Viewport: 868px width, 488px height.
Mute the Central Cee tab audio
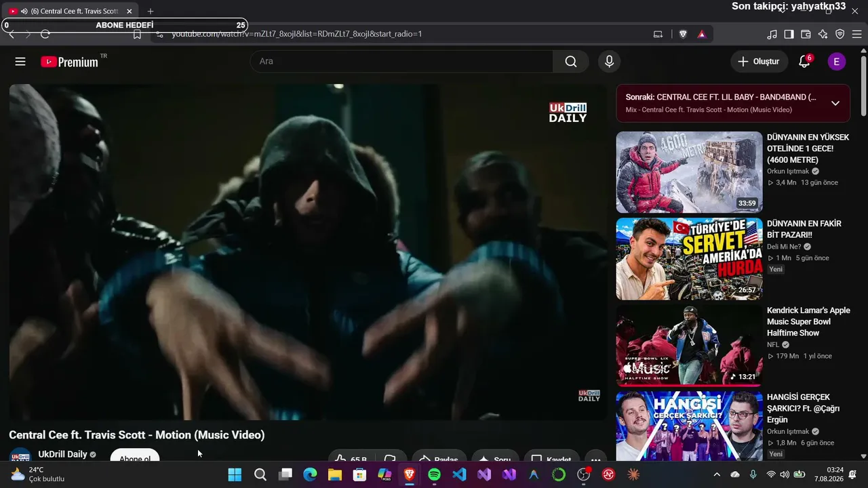click(x=24, y=12)
